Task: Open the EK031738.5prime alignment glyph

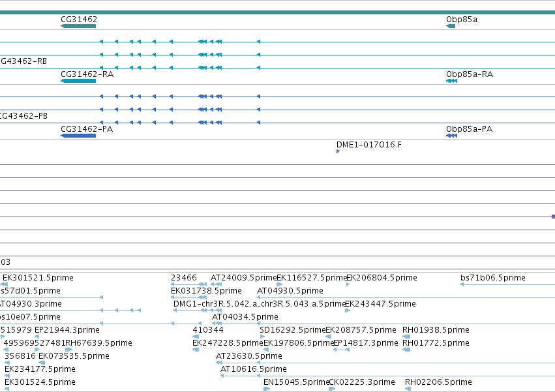Action: [188, 297]
